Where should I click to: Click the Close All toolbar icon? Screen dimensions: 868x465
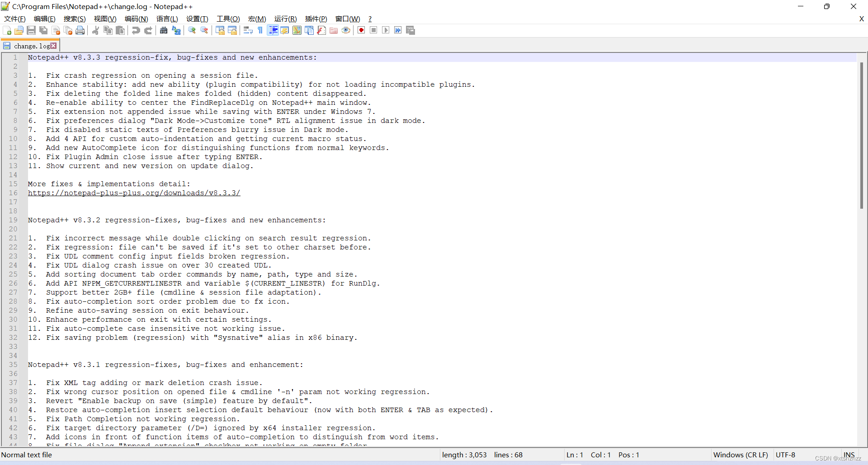pyautogui.click(x=68, y=30)
